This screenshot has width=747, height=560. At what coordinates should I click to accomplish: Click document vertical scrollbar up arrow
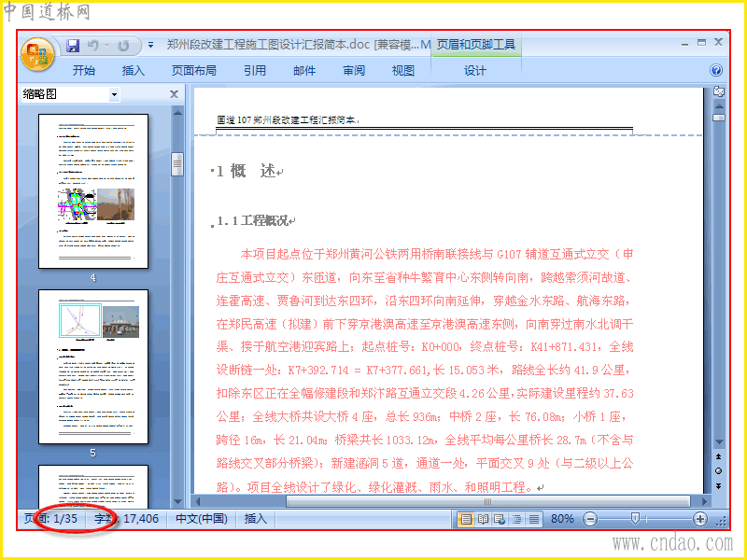[719, 105]
